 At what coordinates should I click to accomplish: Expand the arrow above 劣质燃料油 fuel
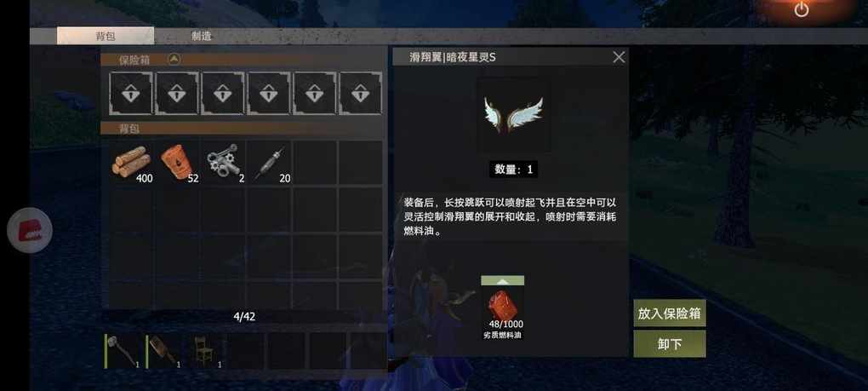[503, 280]
